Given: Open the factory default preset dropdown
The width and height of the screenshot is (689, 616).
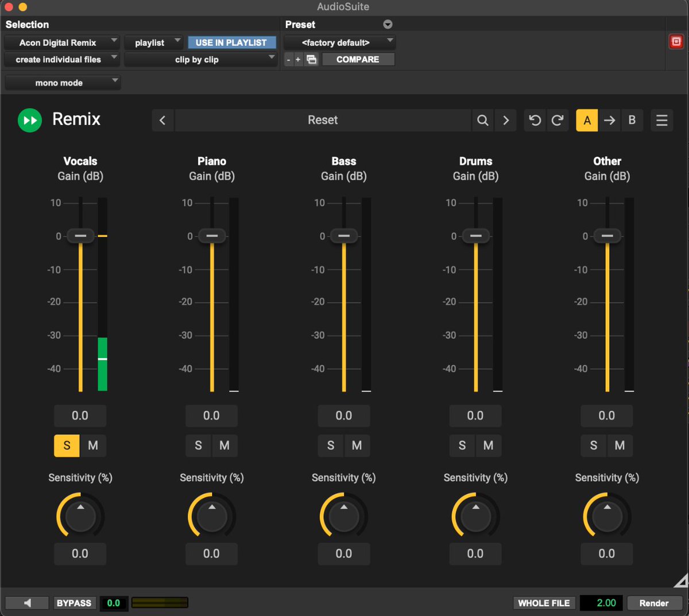Looking at the screenshot, I should [x=339, y=42].
